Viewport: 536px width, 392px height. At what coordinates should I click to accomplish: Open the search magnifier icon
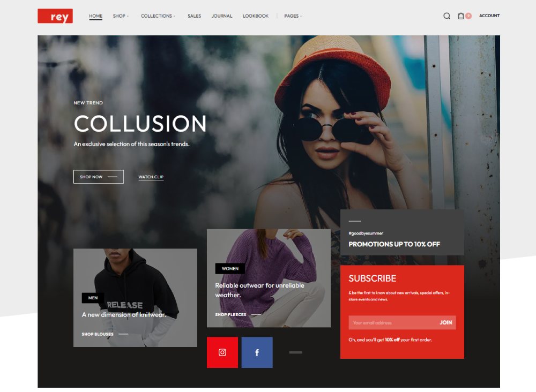click(446, 16)
